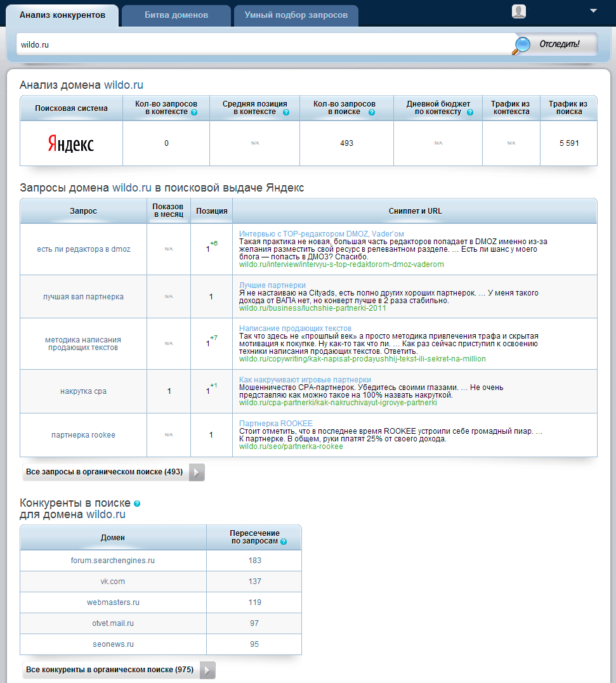Click intersection value 183

(x=255, y=561)
